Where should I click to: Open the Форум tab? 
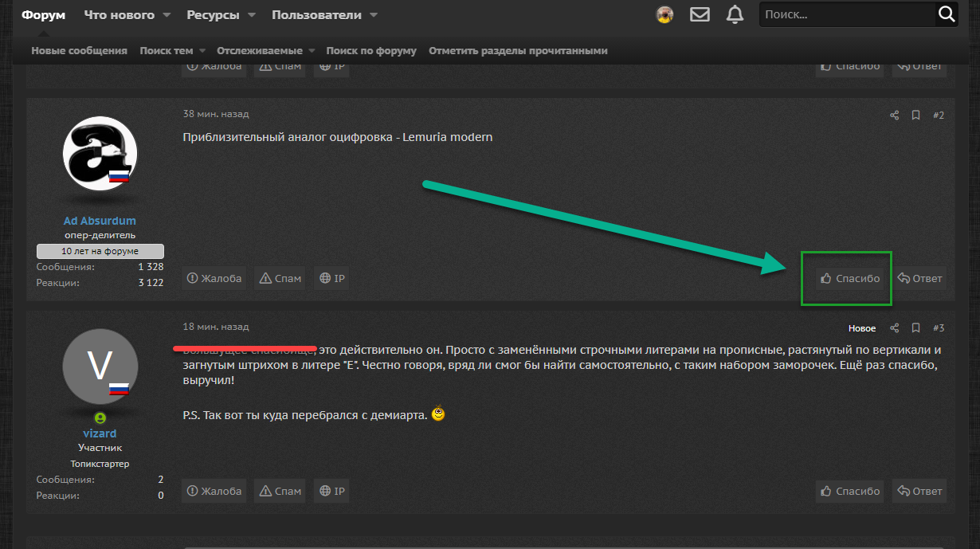[44, 15]
